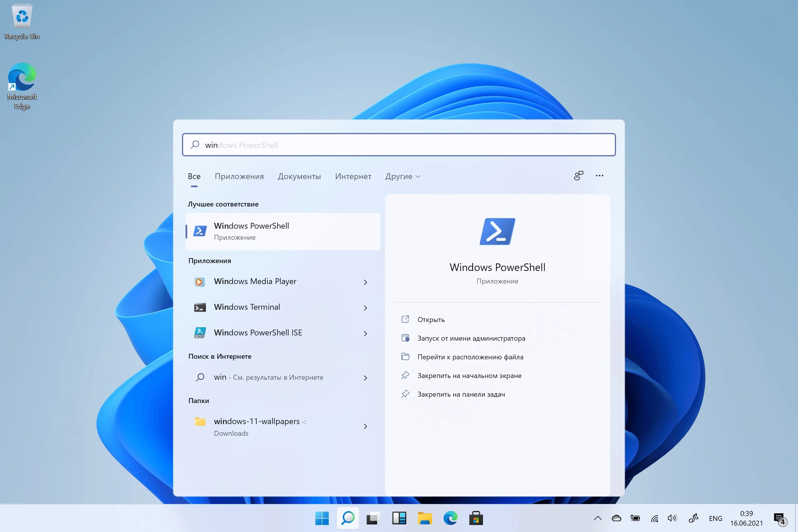Viewport: 798px width, 532px height.
Task: Click the search options menu (three dots)
Action: 600,175
